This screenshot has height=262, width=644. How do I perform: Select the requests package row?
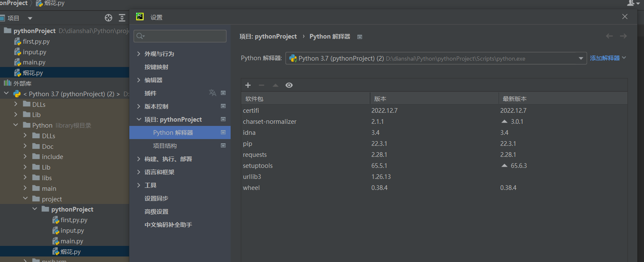pyautogui.click(x=434, y=154)
